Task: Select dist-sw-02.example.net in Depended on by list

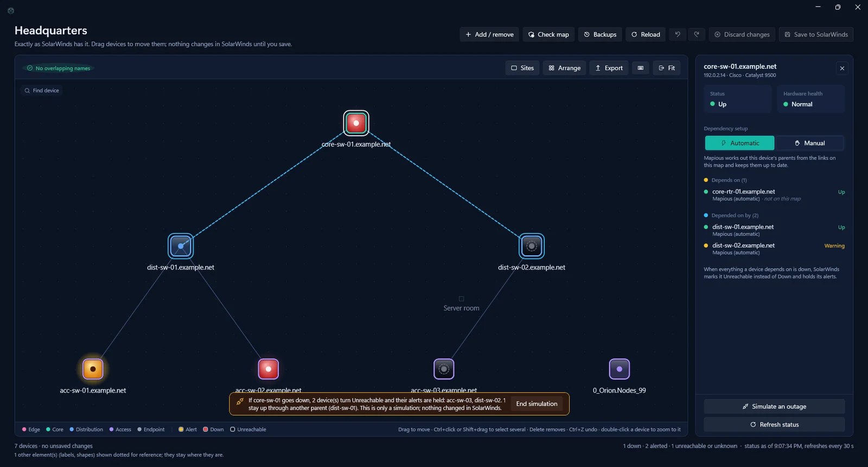Action: (774, 249)
